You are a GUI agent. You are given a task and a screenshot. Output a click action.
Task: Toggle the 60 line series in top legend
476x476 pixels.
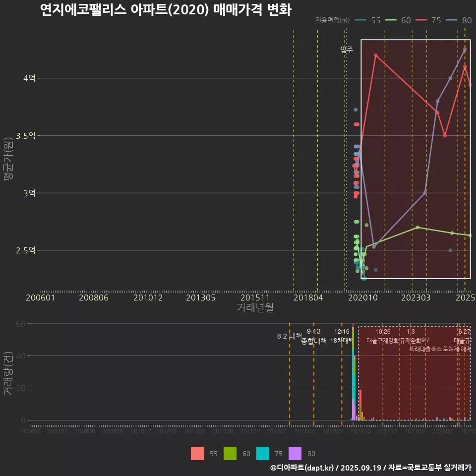coord(392,20)
